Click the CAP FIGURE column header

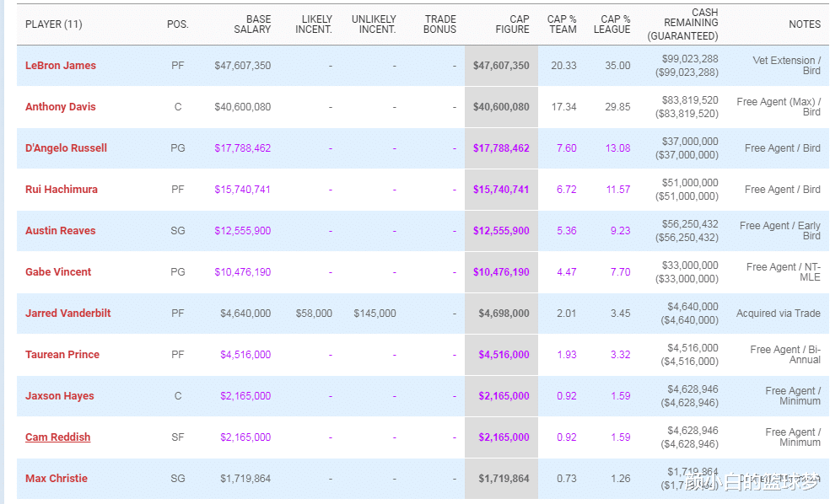pyautogui.click(x=512, y=24)
